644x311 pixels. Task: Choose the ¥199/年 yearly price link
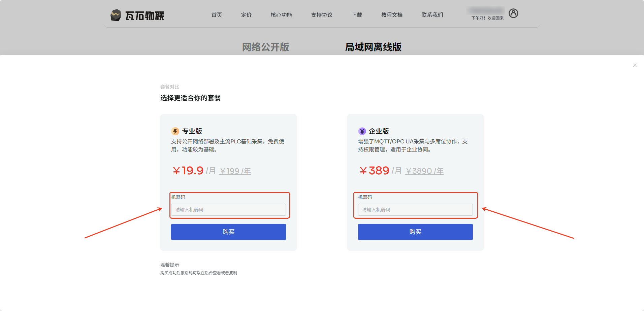[x=235, y=171]
